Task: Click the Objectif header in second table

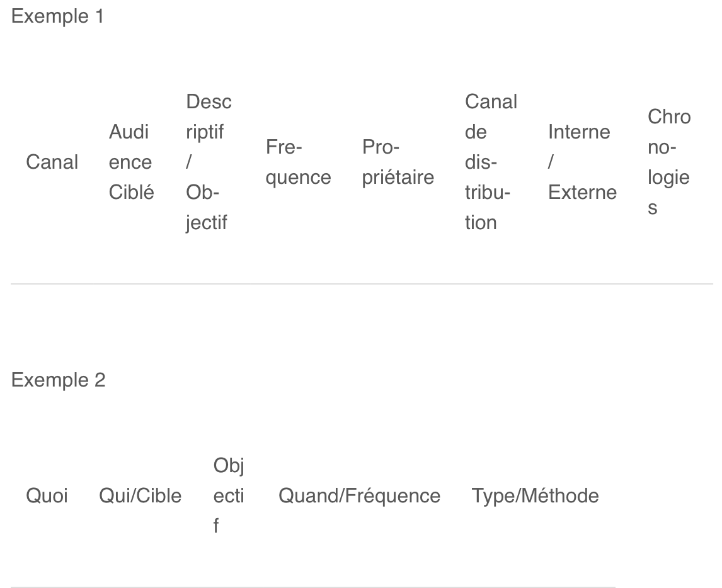Action: [x=229, y=495]
